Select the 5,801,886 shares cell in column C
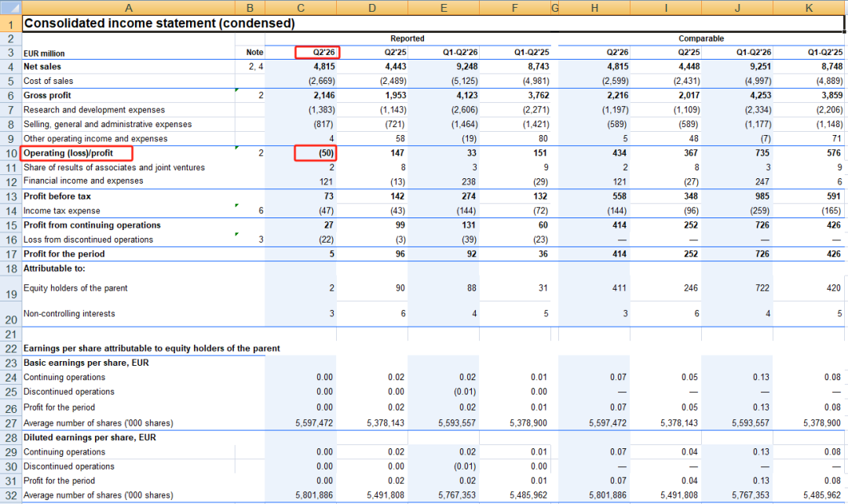 (314, 495)
